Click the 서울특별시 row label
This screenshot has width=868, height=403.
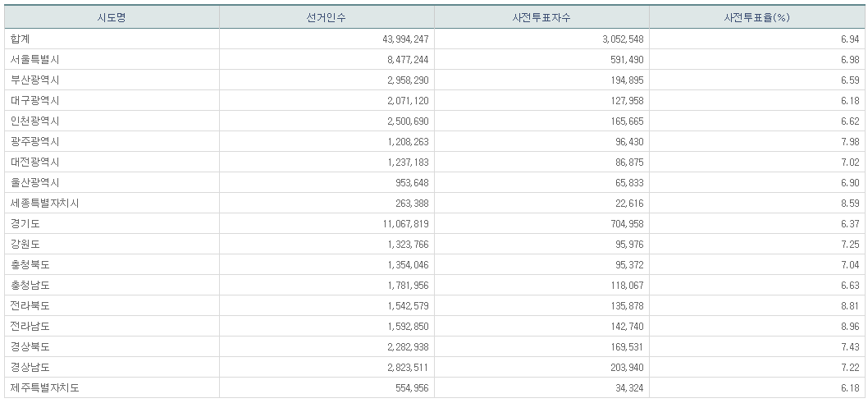35,59
